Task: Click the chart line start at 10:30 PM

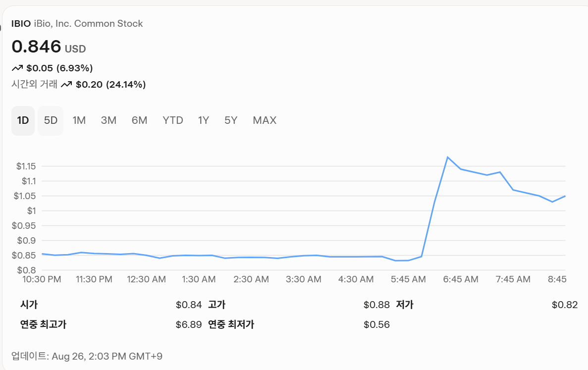Action: 43,254
